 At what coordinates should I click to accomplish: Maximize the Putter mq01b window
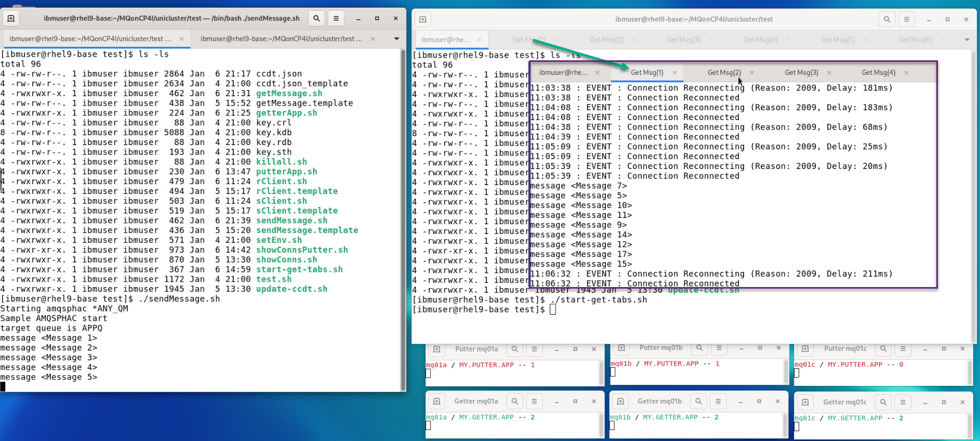pyautogui.click(x=760, y=348)
